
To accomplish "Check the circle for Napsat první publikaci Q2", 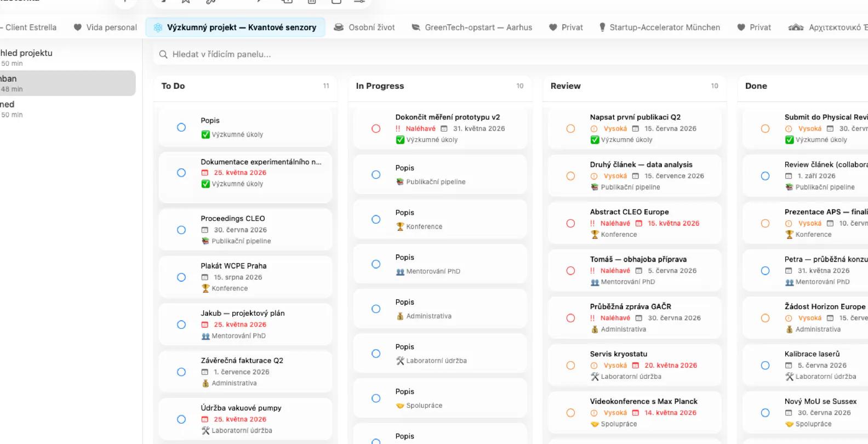I will tap(570, 129).
